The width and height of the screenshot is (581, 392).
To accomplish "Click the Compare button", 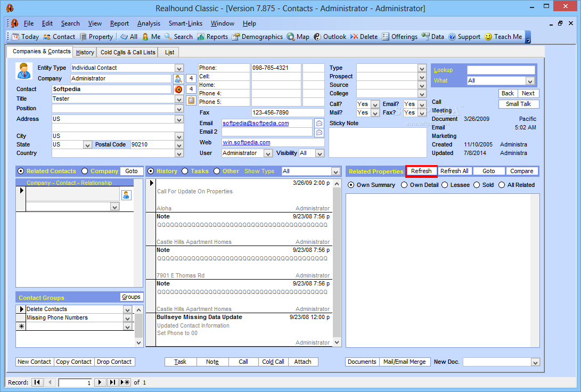I will [x=521, y=171].
